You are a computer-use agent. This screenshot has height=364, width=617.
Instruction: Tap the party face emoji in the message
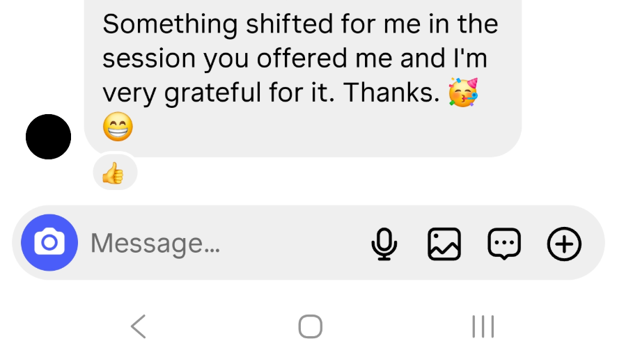click(463, 93)
